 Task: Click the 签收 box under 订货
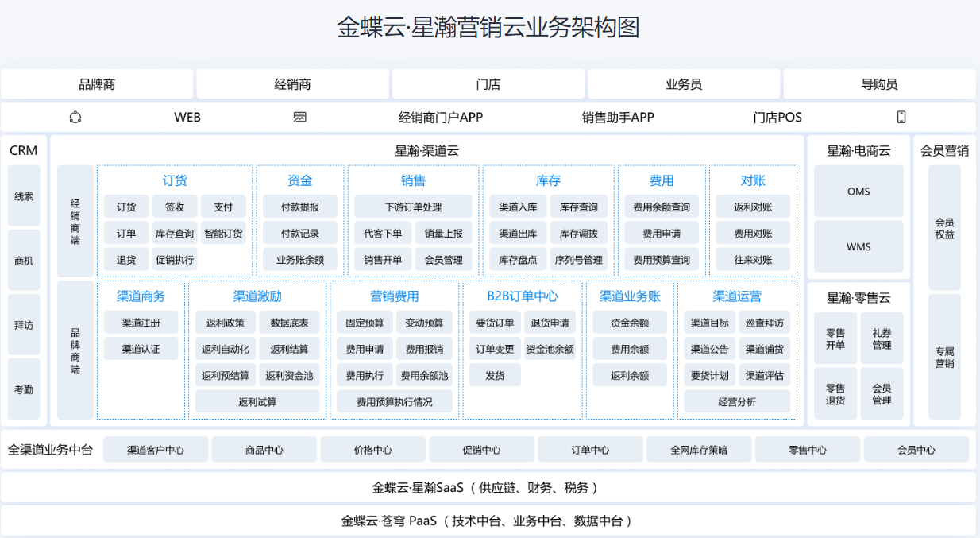tap(175, 207)
